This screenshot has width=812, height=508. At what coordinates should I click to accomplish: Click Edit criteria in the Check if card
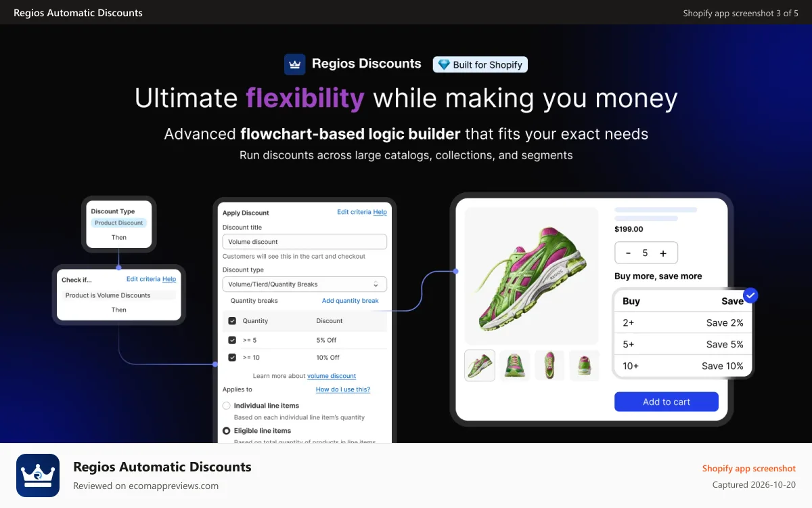[x=143, y=279]
